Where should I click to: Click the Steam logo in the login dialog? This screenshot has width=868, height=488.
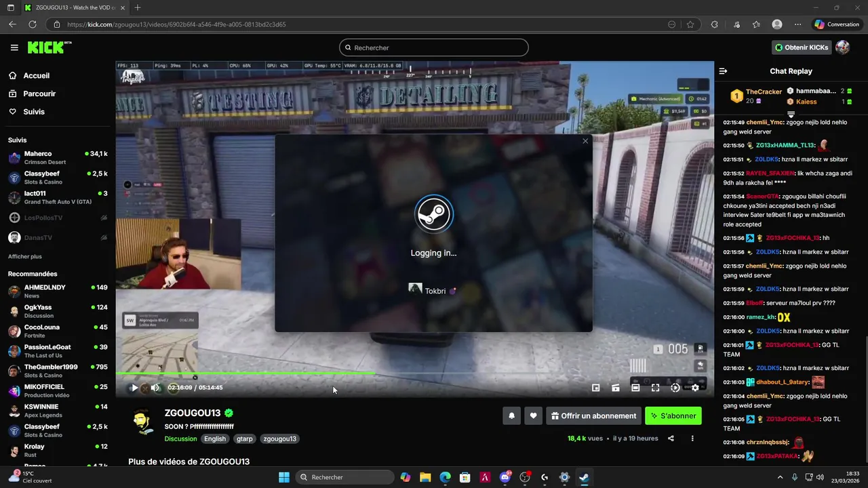(434, 214)
